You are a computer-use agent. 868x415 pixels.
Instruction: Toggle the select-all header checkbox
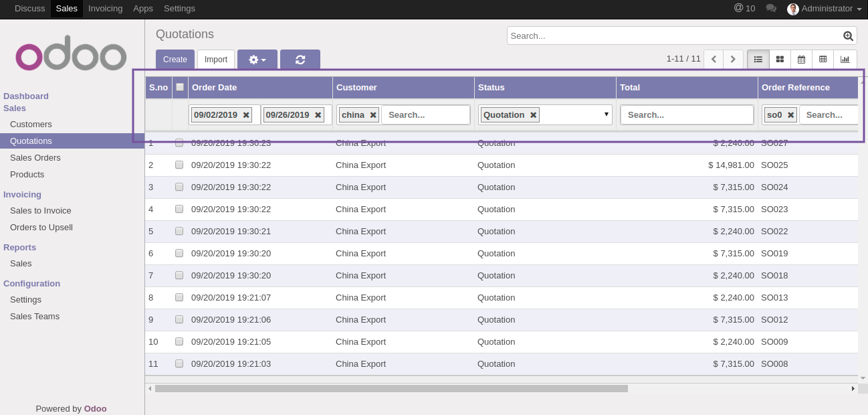pos(179,87)
